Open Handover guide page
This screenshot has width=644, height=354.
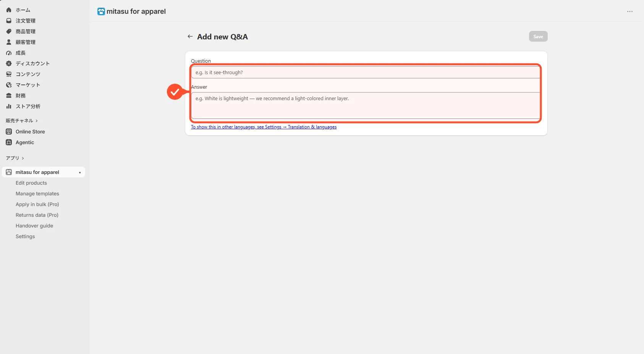pyautogui.click(x=34, y=226)
